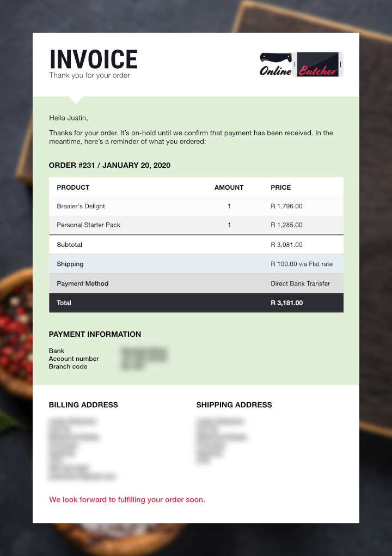Click "R 100.00 via Flat rate" text
The width and height of the screenshot is (392, 556).
click(302, 264)
